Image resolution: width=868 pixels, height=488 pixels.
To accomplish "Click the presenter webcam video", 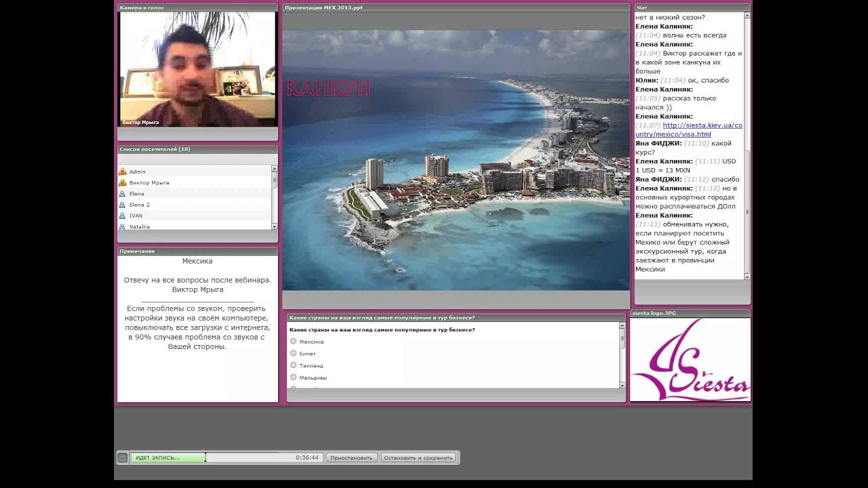I will 198,69.
